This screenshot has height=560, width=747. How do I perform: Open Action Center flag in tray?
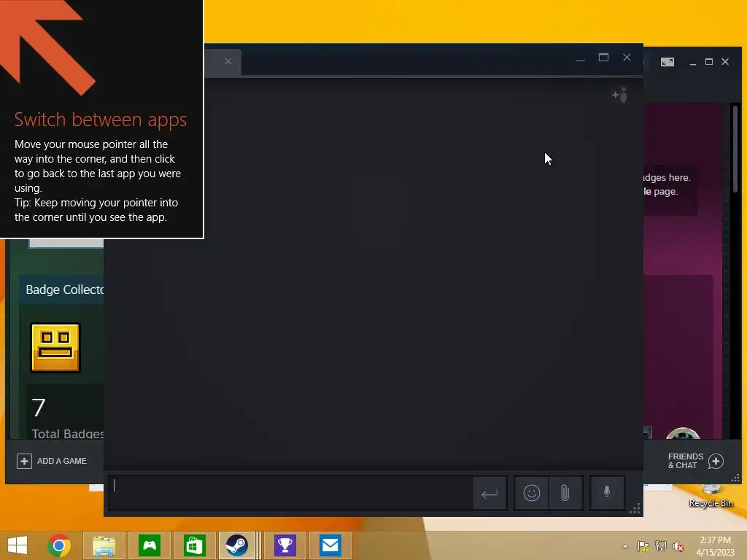pos(643,546)
